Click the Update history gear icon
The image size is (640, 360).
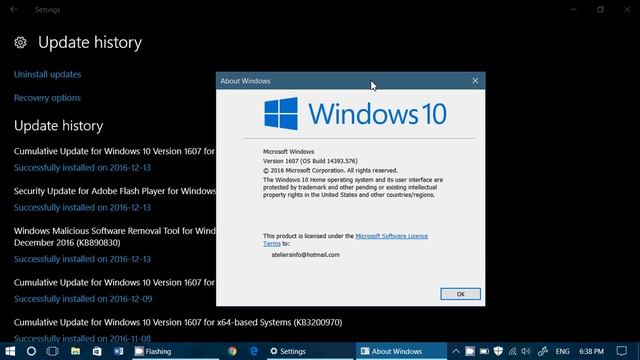(20, 42)
